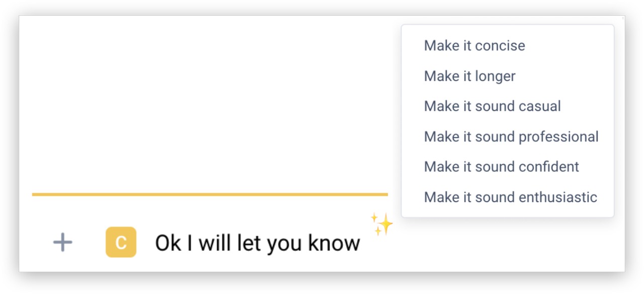Click into the "Ok I will let you know" text
The height and width of the screenshot is (294, 644).
tap(257, 243)
